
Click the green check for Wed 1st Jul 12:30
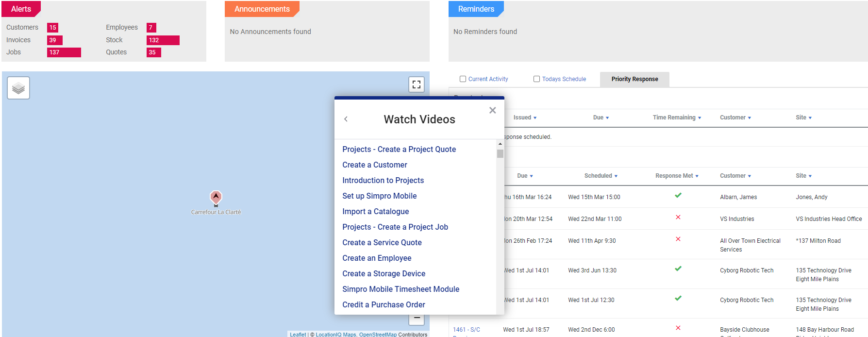tap(678, 298)
